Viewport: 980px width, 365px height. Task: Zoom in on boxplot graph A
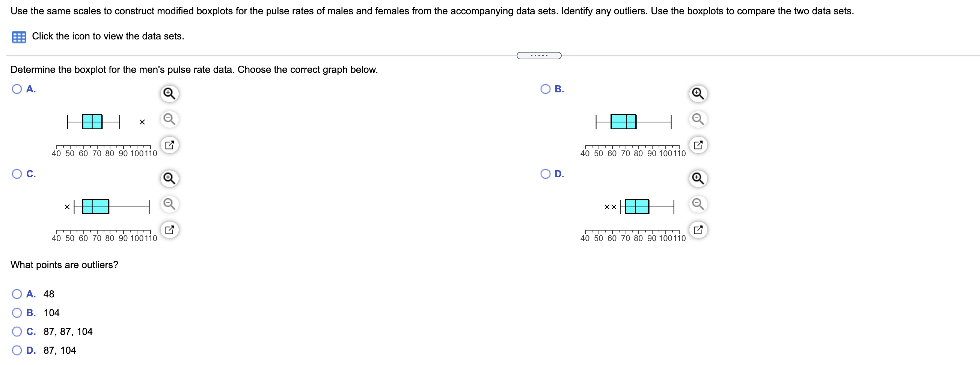[170, 93]
